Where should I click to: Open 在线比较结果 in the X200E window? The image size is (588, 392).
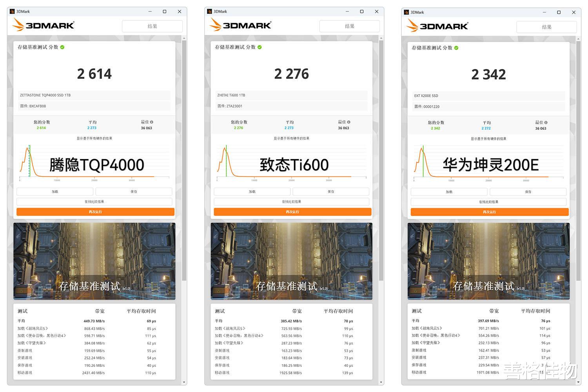coord(489,202)
